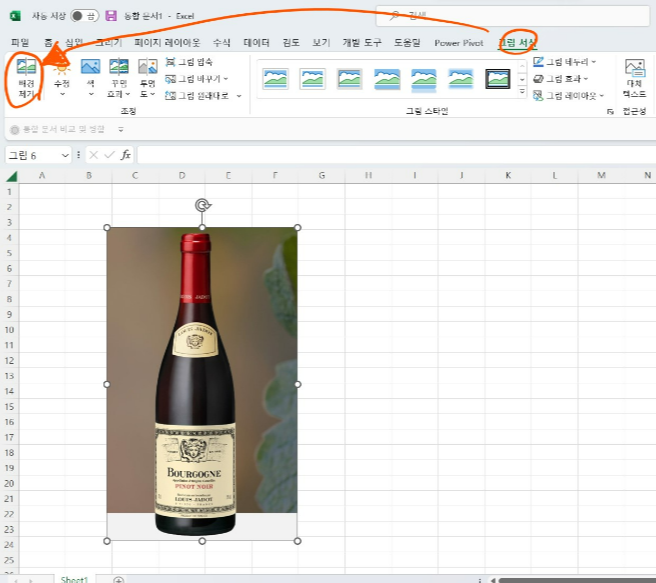Apply the fifth picture style with reflection

[x=424, y=79]
